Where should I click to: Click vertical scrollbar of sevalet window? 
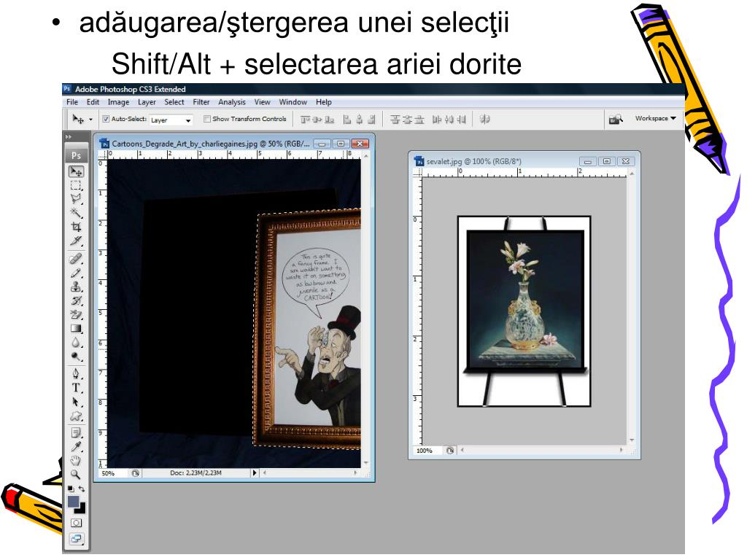tap(632, 307)
